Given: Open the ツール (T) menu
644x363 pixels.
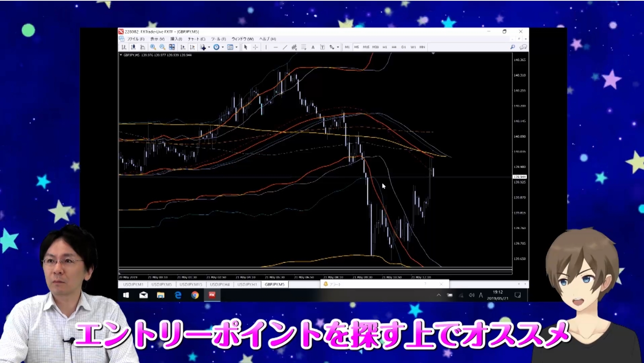Looking at the screenshot, I should coord(219,39).
